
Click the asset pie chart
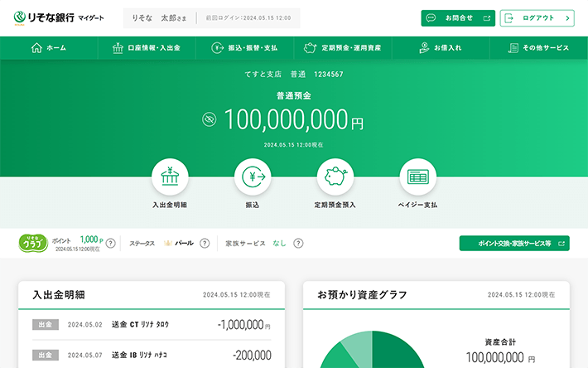(x=372, y=350)
